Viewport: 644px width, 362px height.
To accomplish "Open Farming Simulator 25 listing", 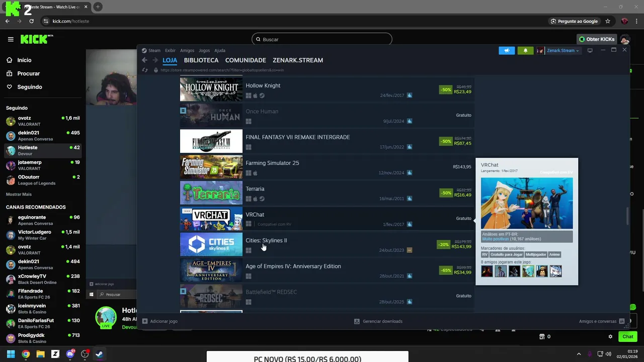I will pyautogui.click(x=326, y=167).
